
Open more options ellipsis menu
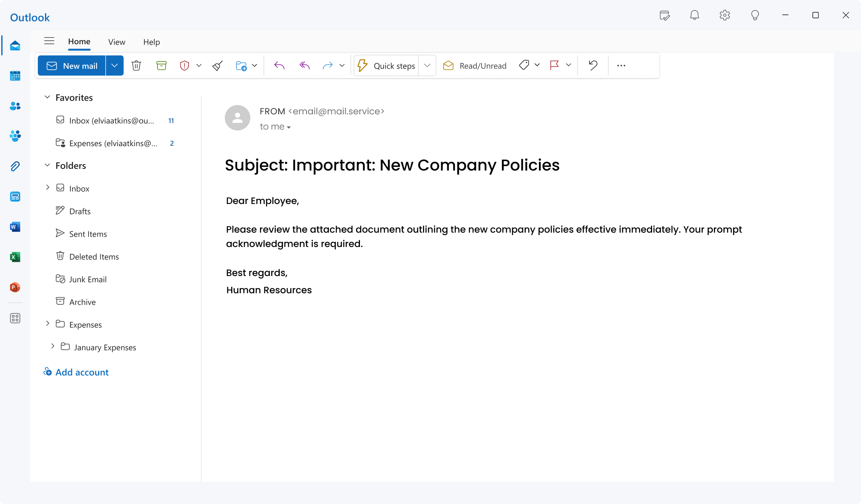[x=621, y=65]
